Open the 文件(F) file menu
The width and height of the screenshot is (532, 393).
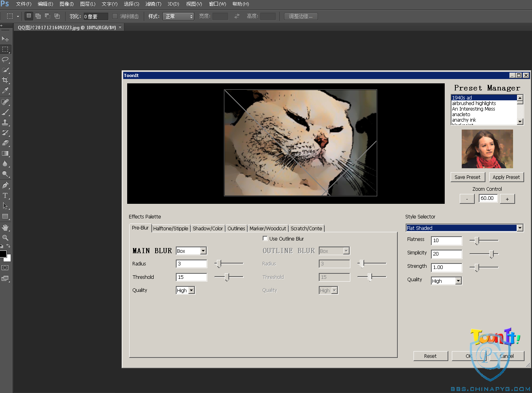coord(24,4)
